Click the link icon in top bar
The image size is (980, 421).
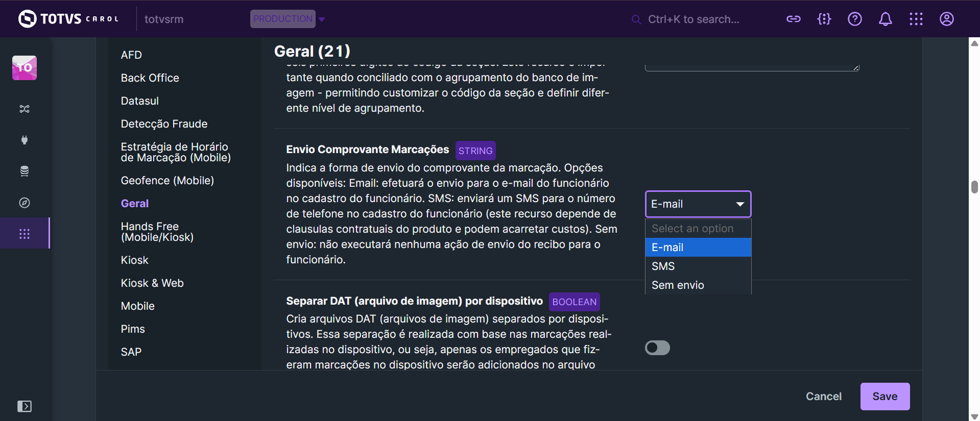point(793,19)
